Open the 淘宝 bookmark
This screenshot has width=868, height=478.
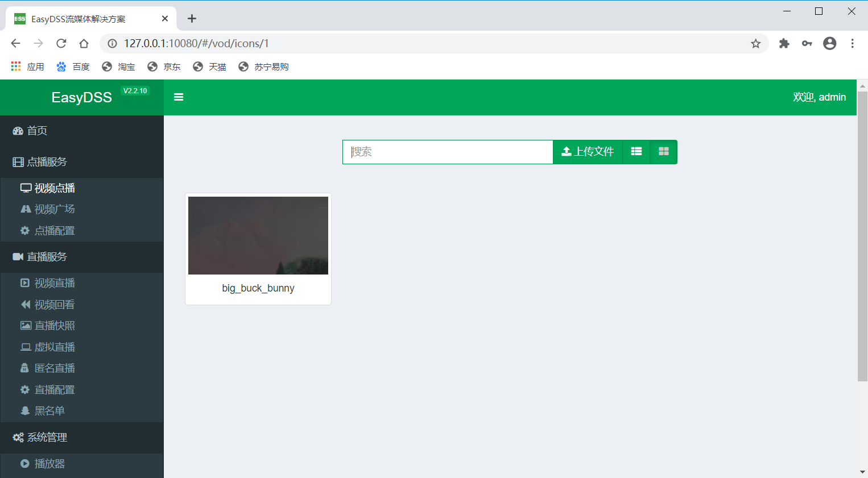[118, 67]
